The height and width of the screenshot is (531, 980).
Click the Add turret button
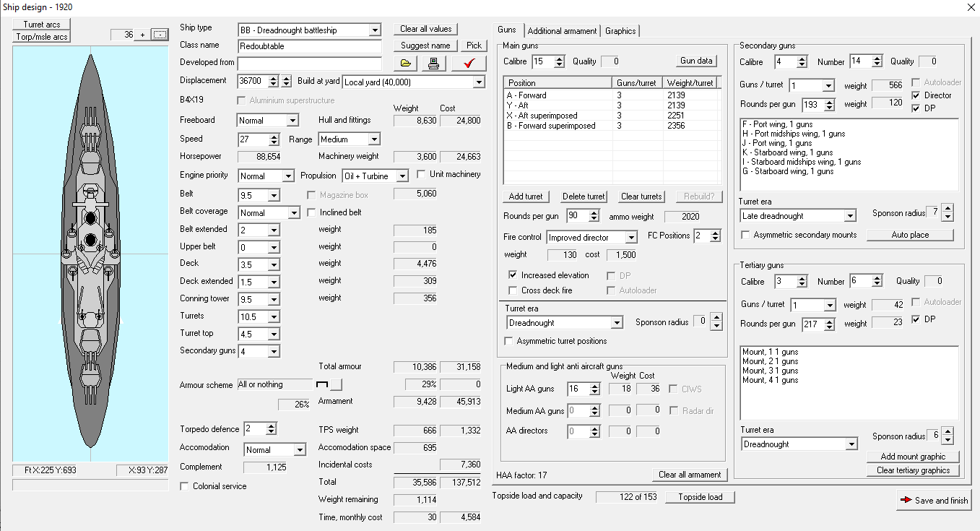tap(526, 197)
